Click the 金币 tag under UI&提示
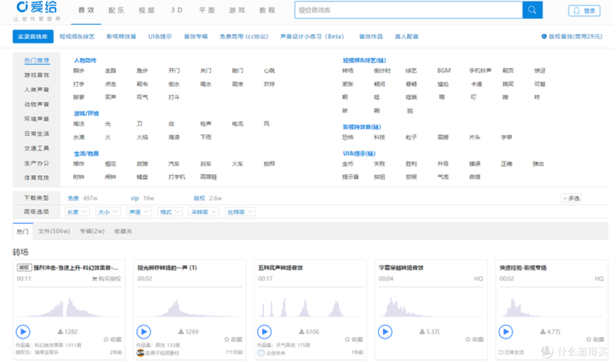 click(348, 164)
